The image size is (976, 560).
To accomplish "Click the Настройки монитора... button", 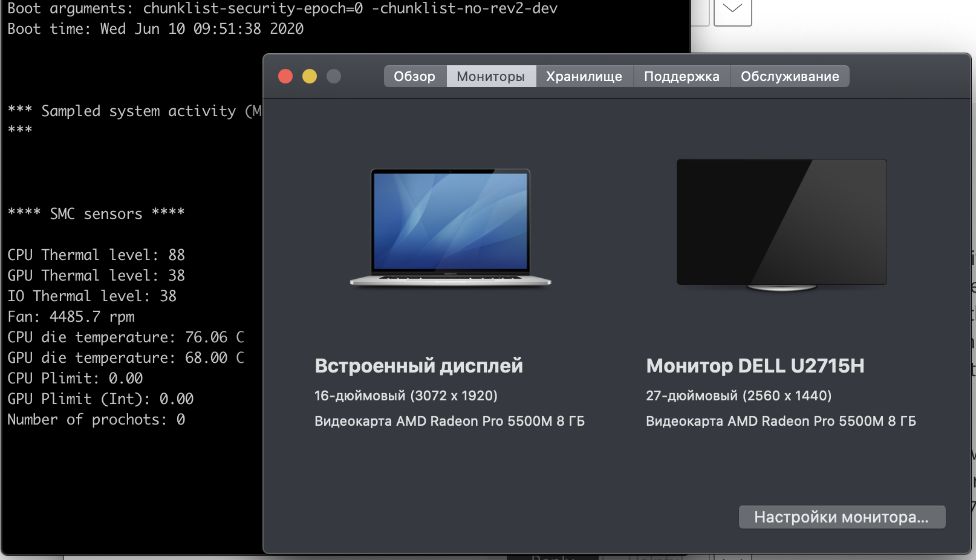I will (842, 517).
